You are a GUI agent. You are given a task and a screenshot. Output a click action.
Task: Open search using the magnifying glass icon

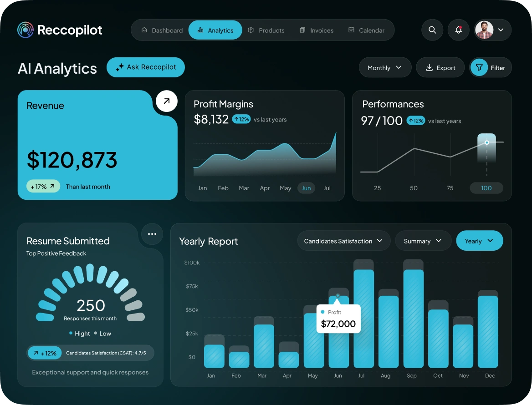click(432, 30)
